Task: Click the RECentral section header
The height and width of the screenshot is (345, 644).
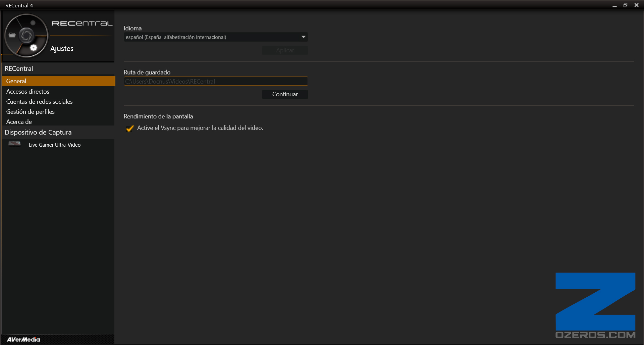Action: click(x=58, y=68)
